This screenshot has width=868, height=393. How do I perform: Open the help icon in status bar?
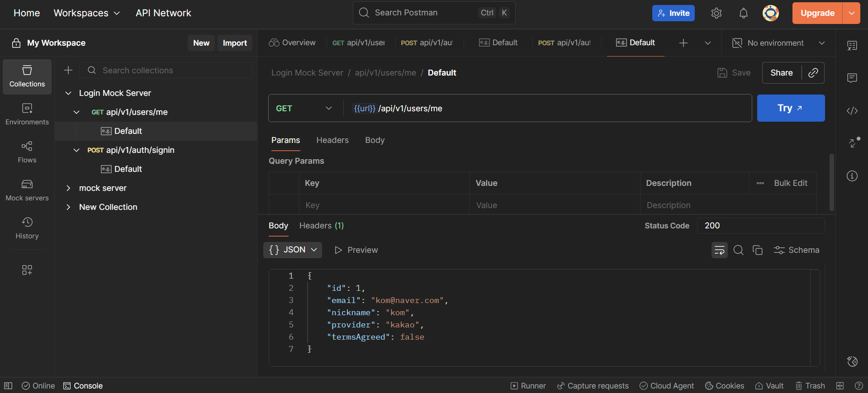click(859, 386)
